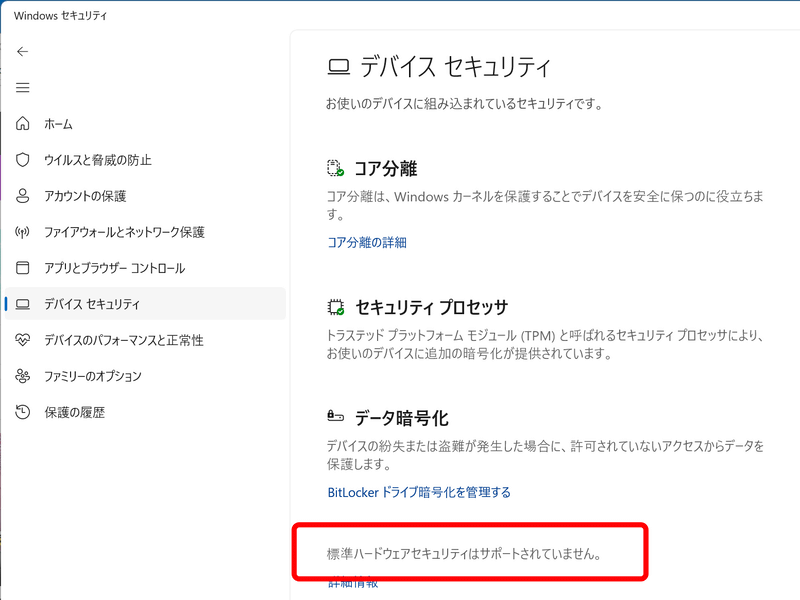Open the hamburger navigation menu
Image resolution: width=800 pixels, height=600 pixels.
[22, 88]
